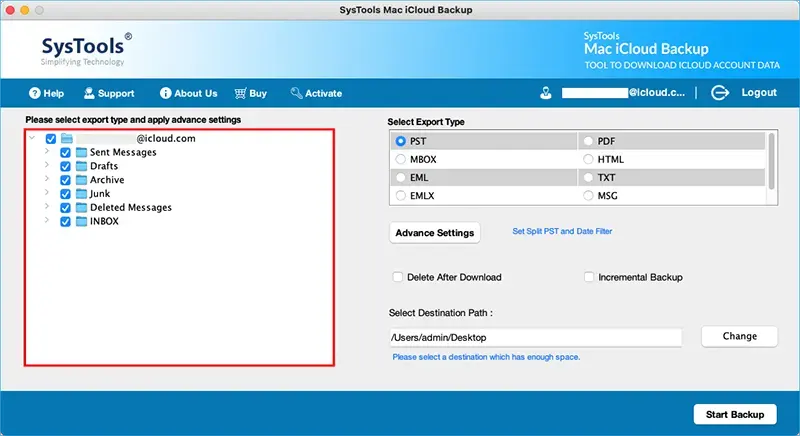Expand the Archive folder
The height and width of the screenshot is (436, 800).
tap(47, 178)
